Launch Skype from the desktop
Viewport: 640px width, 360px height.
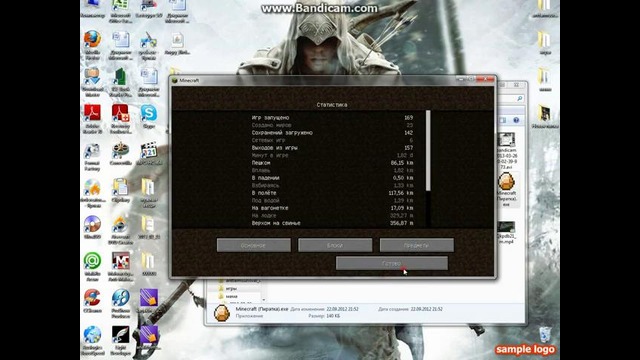coord(149,116)
